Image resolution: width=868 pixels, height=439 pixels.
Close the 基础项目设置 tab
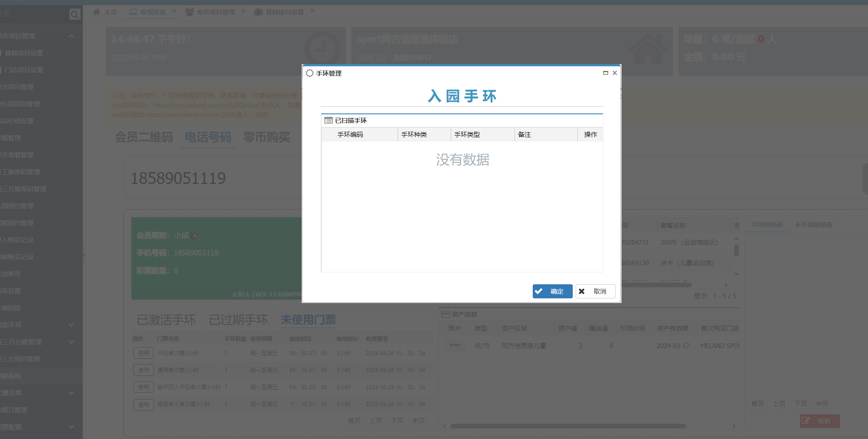tap(312, 11)
